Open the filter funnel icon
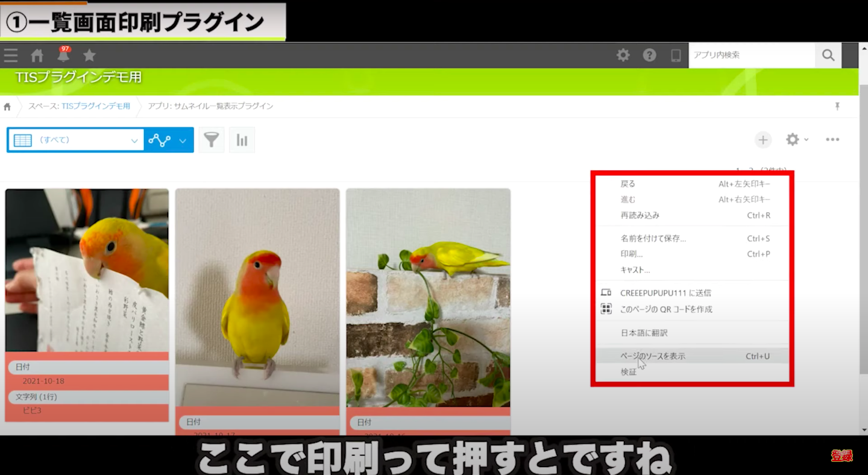The image size is (868, 475). click(211, 140)
